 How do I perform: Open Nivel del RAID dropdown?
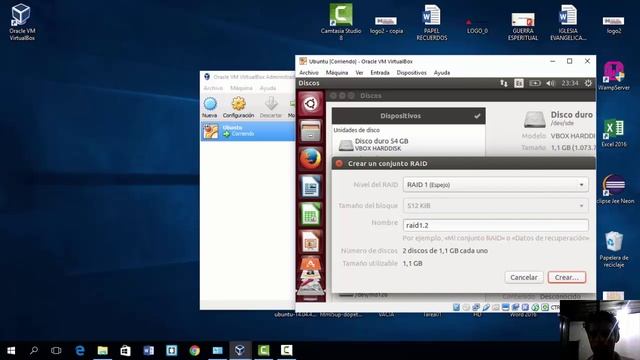[496, 184]
